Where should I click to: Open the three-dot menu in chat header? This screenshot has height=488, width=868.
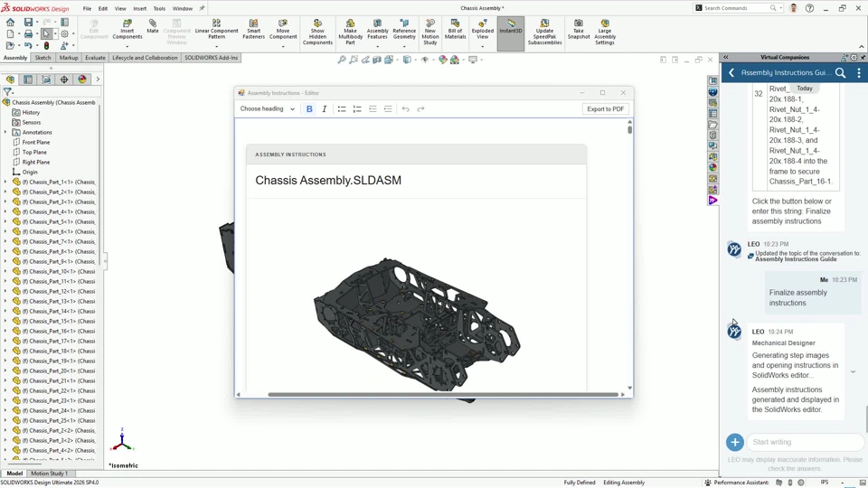coord(859,72)
